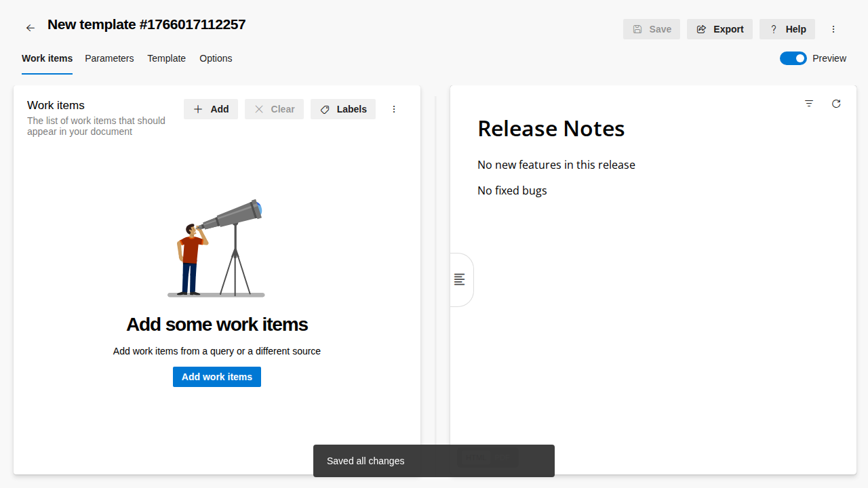Open the document outline panel handle
The width and height of the screenshot is (868, 488).
click(x=460, y=279)
